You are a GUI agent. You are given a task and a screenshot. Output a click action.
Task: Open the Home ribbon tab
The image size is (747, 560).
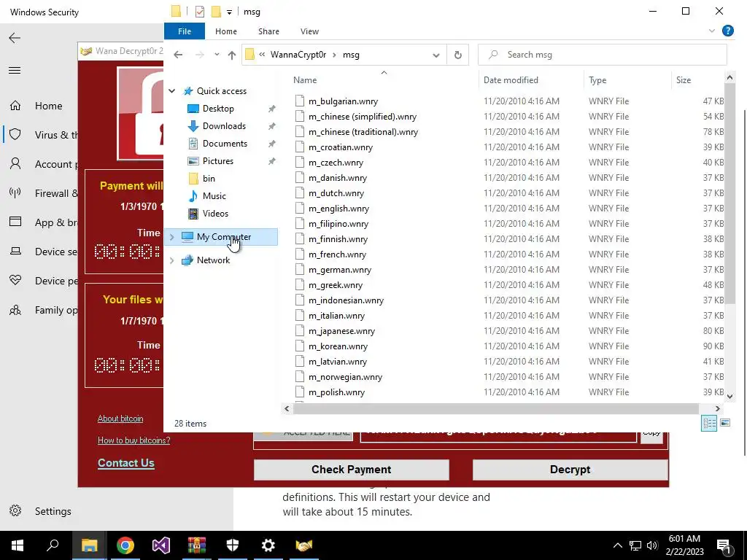point(226,31)
